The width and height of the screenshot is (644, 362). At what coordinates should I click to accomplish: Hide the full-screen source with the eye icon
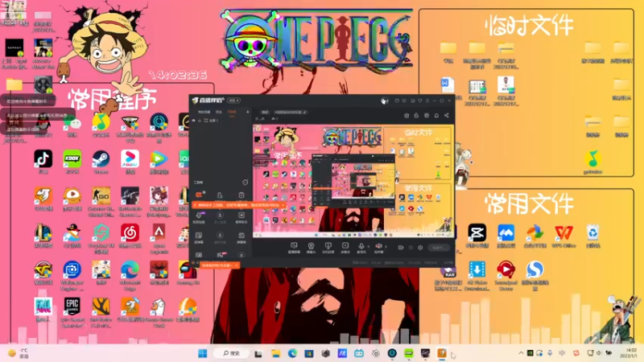coord(194,120)
